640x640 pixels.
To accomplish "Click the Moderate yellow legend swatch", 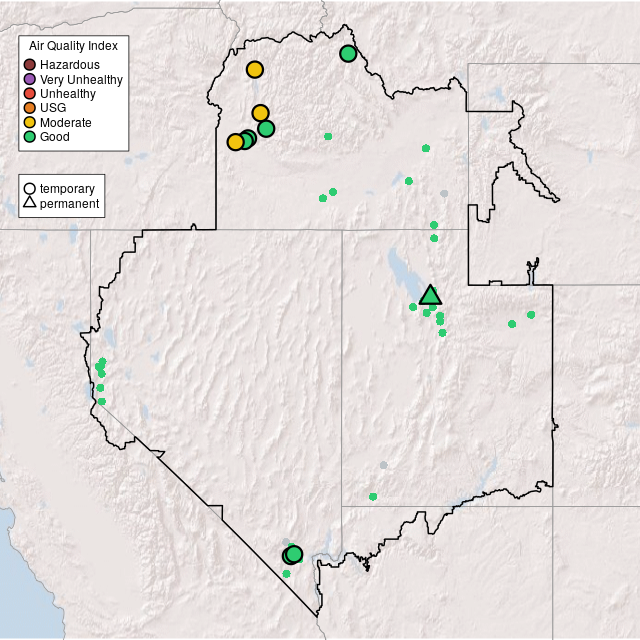I will click(30, 122).
